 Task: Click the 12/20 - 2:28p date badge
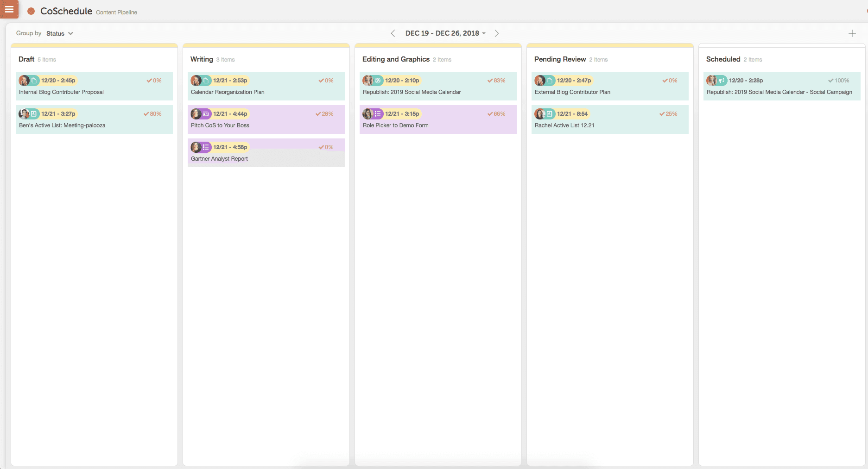tap(746, 81)
